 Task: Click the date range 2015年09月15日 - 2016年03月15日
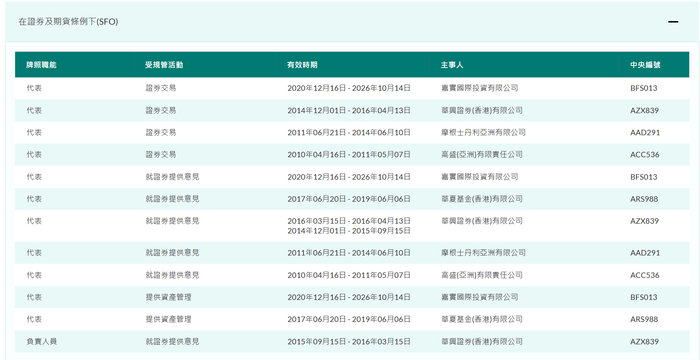click(349, 342)
